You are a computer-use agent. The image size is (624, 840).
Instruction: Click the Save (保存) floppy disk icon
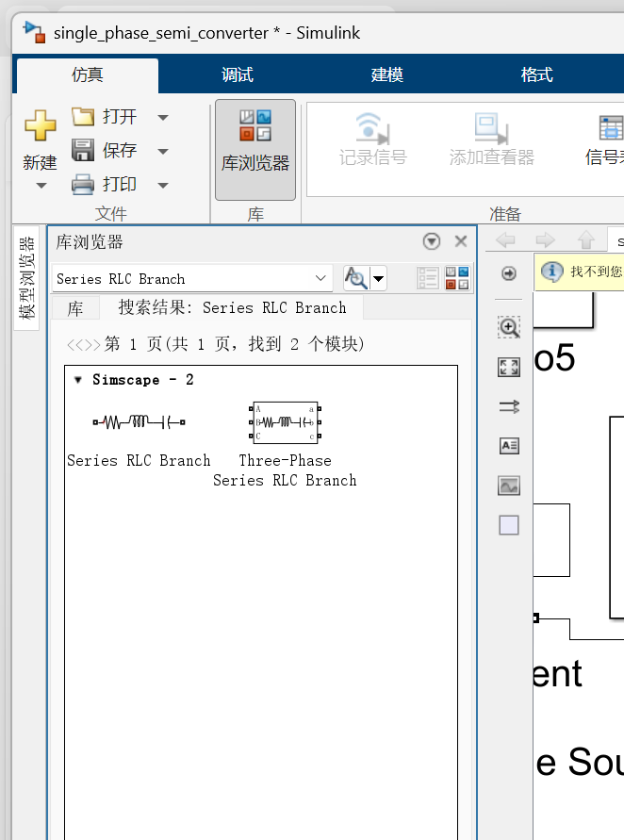(x=83, y=150)
